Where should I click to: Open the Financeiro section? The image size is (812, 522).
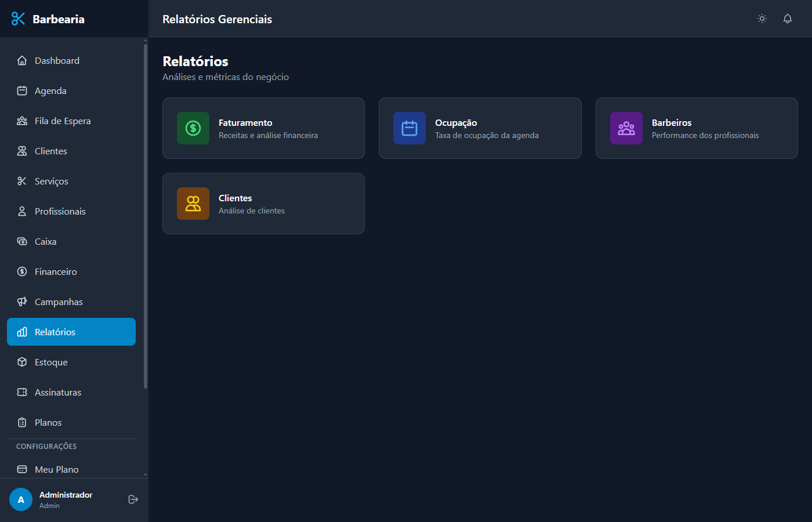pyautogui.click(x=56, y=271)
